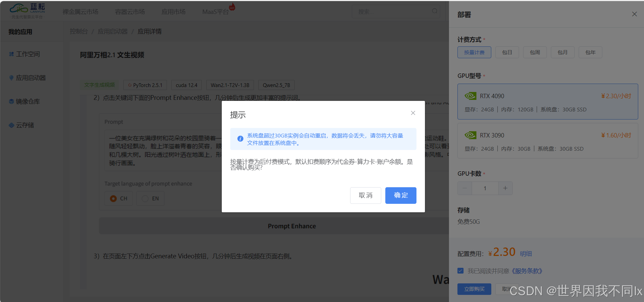Image resolution: width=644 pixels, height=302 pixels.
Task: Click the search magnifier icon
Action: pos(435,11)
